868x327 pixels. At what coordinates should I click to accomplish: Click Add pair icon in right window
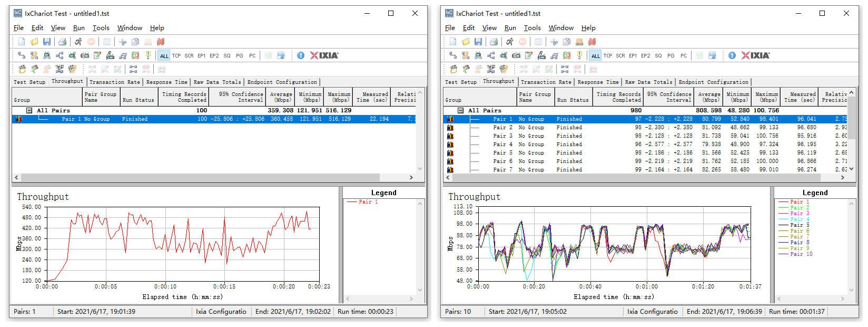click(x=453, y=55)
